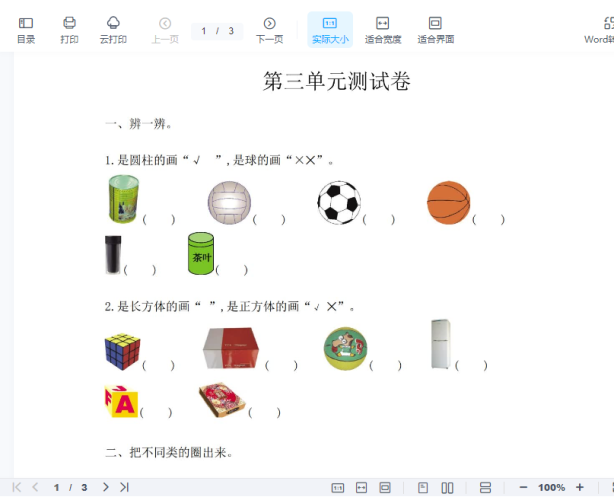Click the 打印 print icon

[x=69, y=29]
